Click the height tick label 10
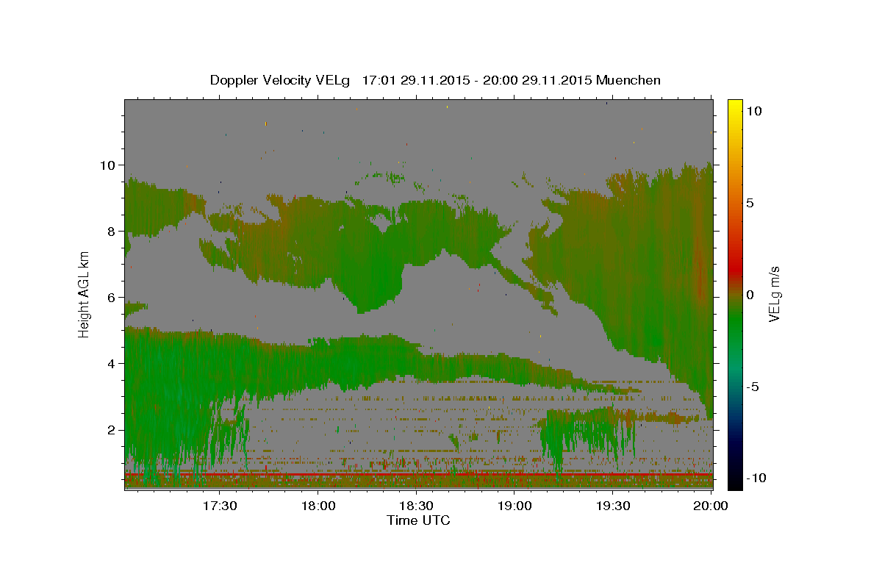Image resolution: width=882 pixels, height=588 pixels. pyautogui.click(x=107, y=165)
